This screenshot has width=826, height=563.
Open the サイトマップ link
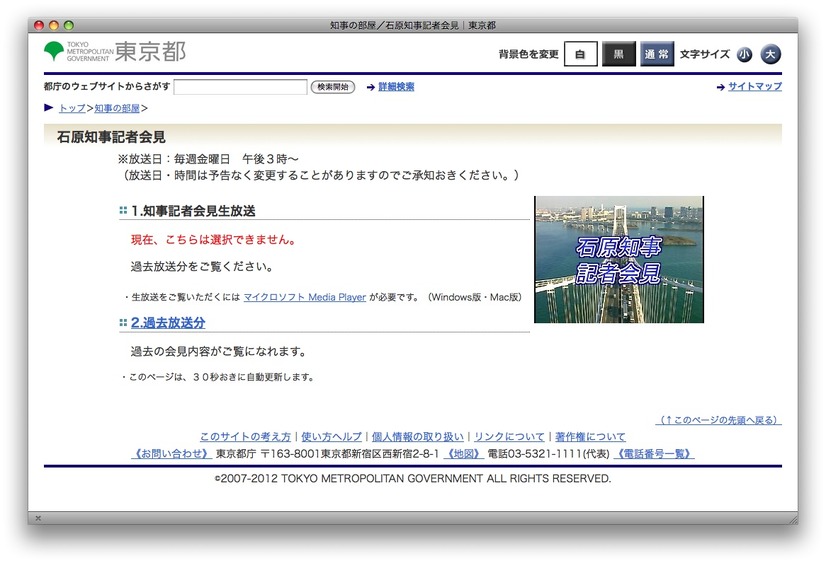click(x=755, y=86)
